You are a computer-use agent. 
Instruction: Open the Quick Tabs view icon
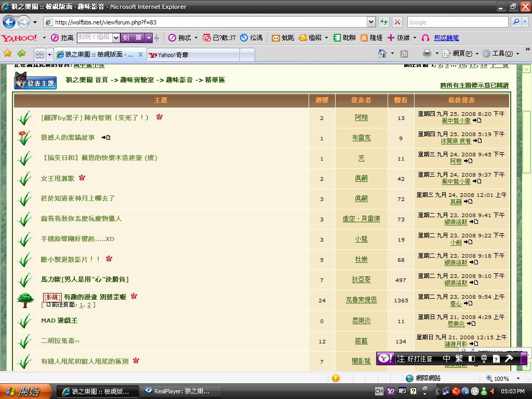click(39, 54)
